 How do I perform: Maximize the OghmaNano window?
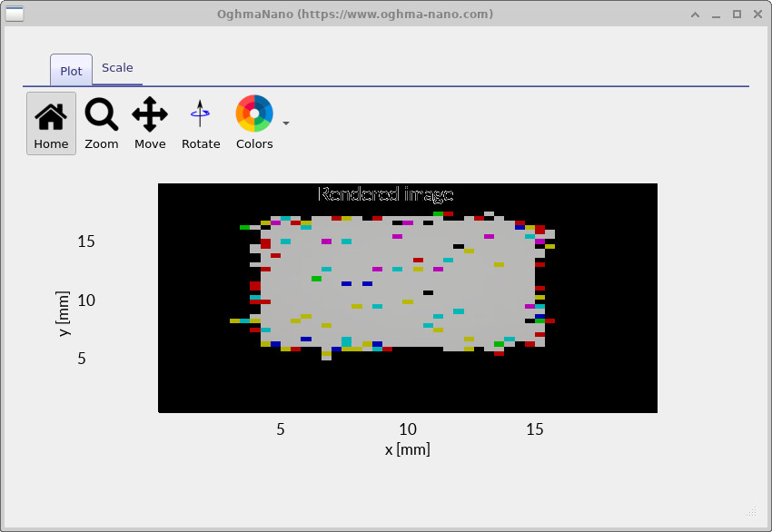click(736, 14)
